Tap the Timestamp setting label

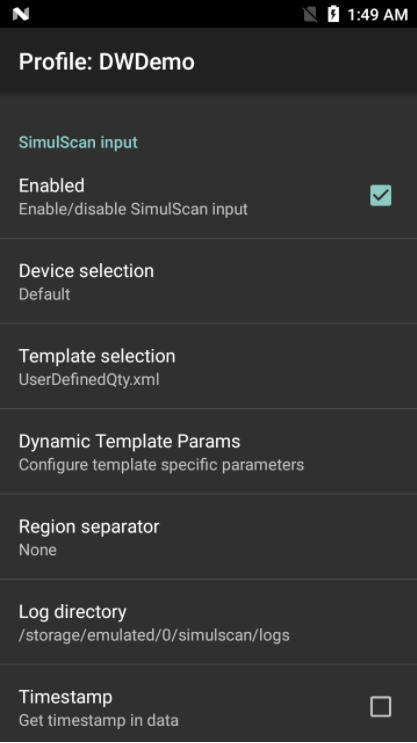point(65,697)
